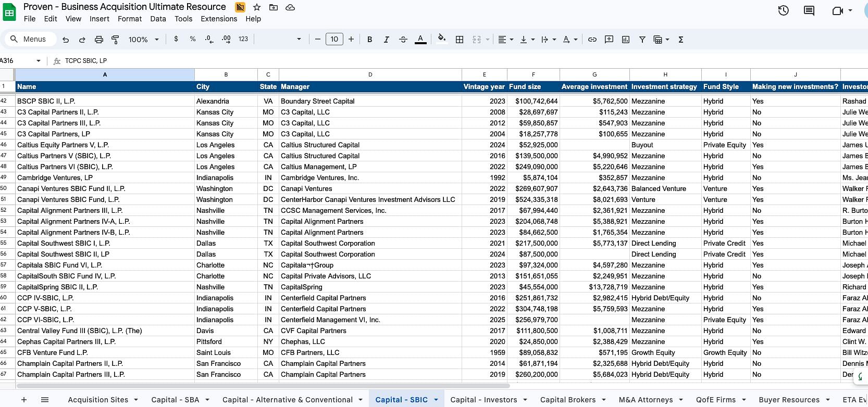The width and height of the screenshot is (868, 407).
Task: Format as percent icon
Action: (x=193, y=39)
